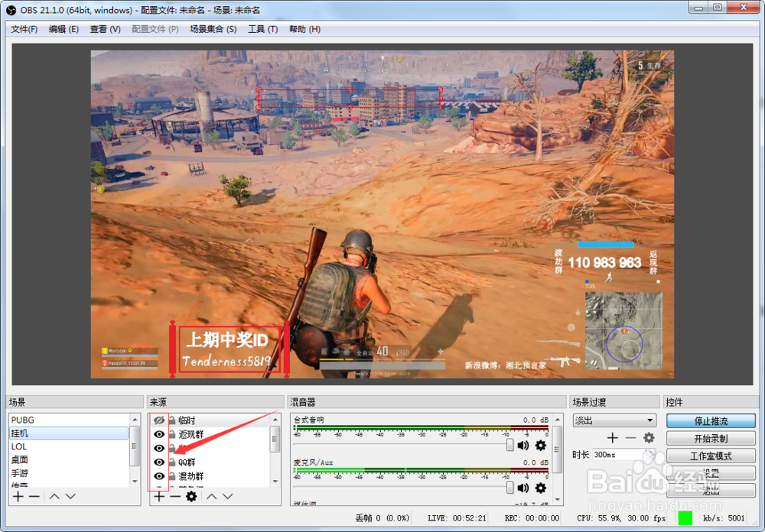Viewport: 765px width, 532px height.
Task: Click the lock icon of the 渡劫群 source
Action: pyautogui.click(x=172, y=476)
